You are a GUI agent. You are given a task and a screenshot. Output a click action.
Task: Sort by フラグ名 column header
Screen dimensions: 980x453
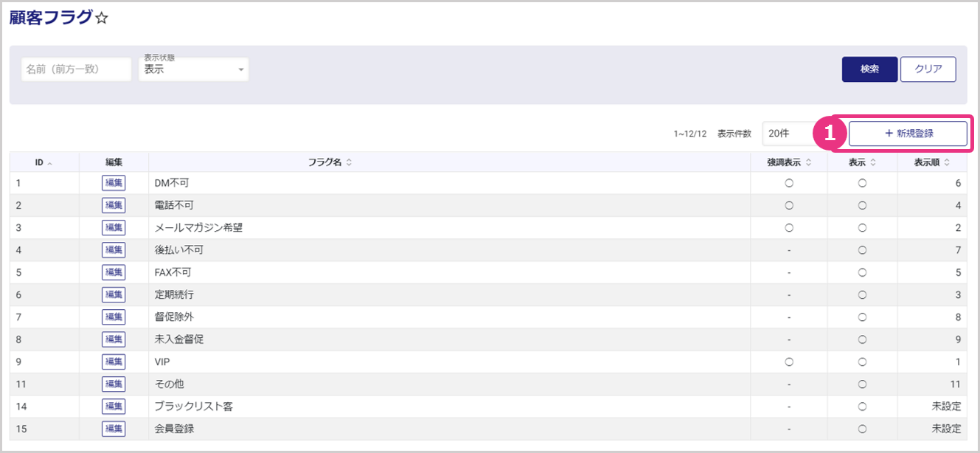click(330, 162)
